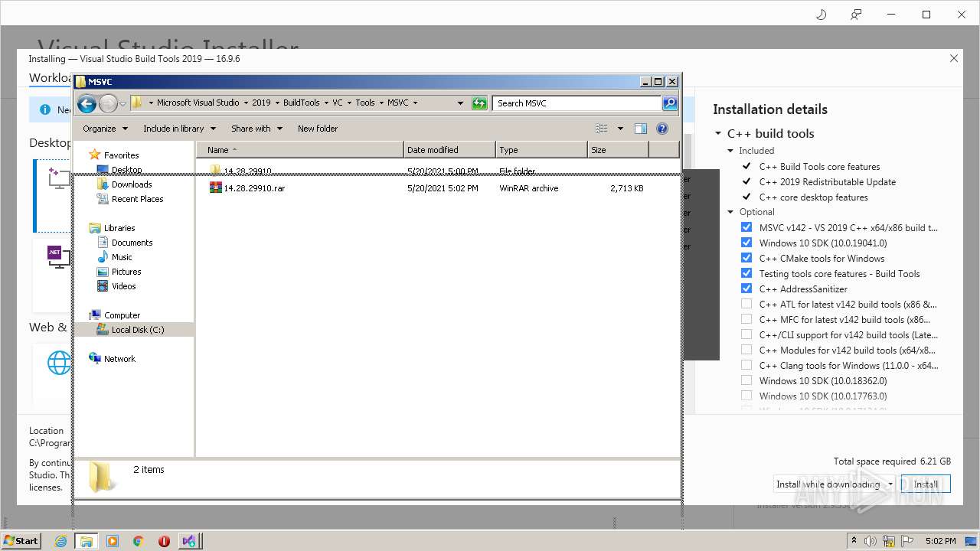Viewport: 980px width, 551px height.
Task: Click Visual Studio Installer taskbar icon
Action: [189, 541]
